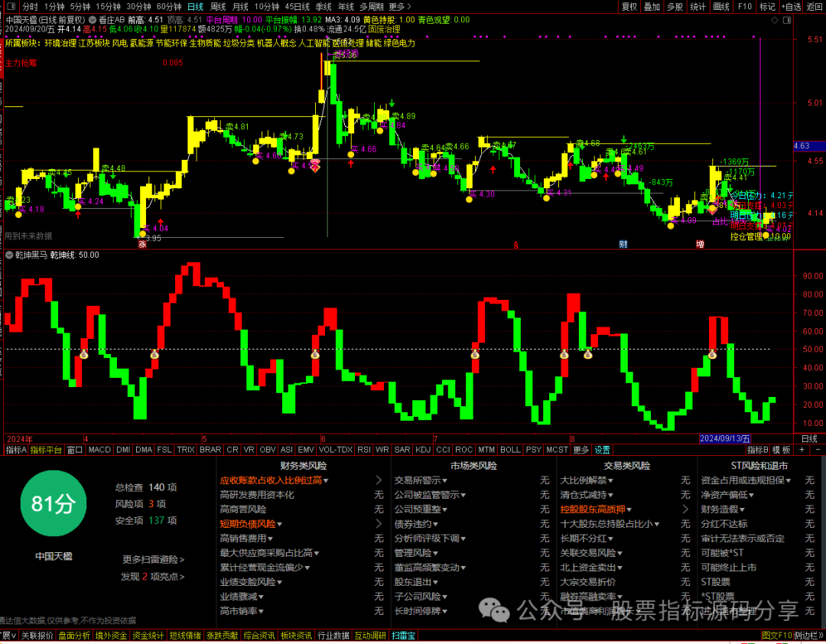Viewport: 826px width, 644px height.
Task: Open 扫雷宝 bottom tab
Action: pos(403,636)
